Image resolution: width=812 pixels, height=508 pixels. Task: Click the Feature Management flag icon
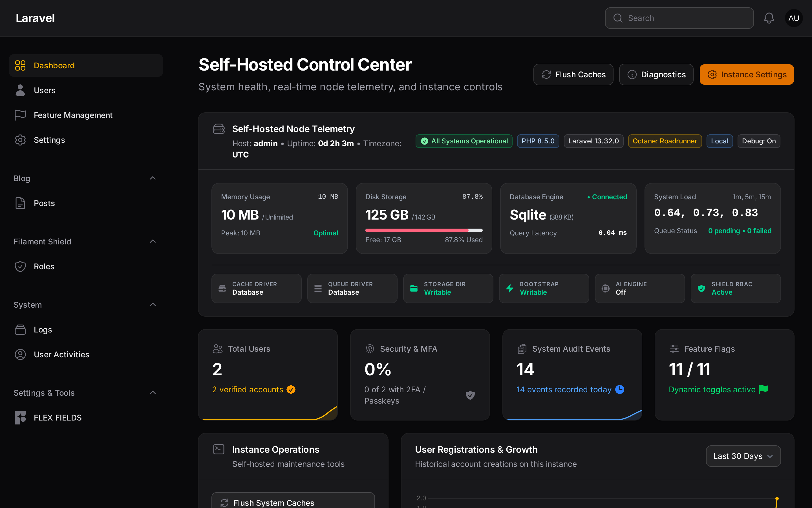tap(20, 115)
